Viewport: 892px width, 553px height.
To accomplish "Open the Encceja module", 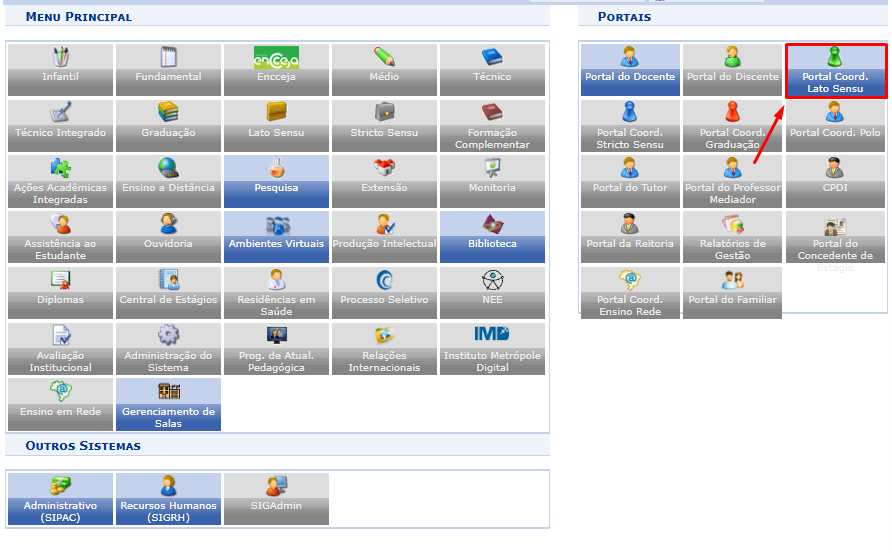I will coord(276,69).
